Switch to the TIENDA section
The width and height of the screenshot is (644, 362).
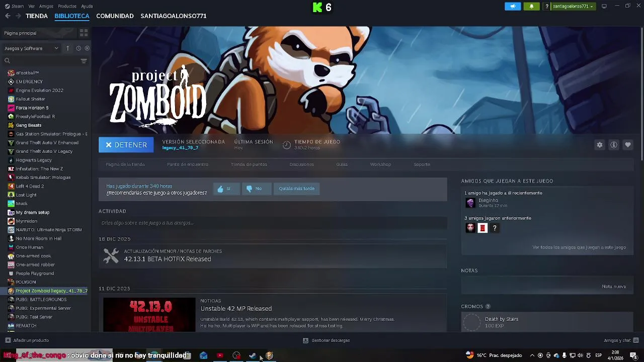click(x=37, y=16)
